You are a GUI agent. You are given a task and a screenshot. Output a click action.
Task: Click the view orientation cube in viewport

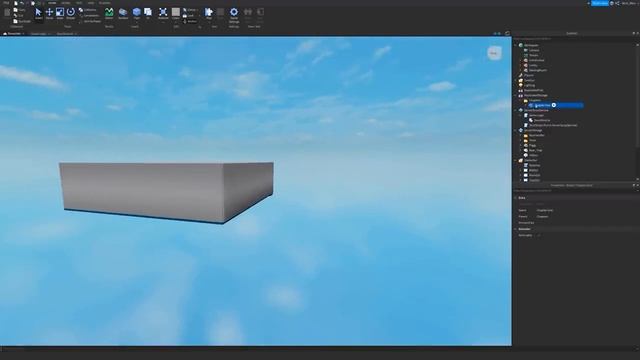tap(494, 53)
